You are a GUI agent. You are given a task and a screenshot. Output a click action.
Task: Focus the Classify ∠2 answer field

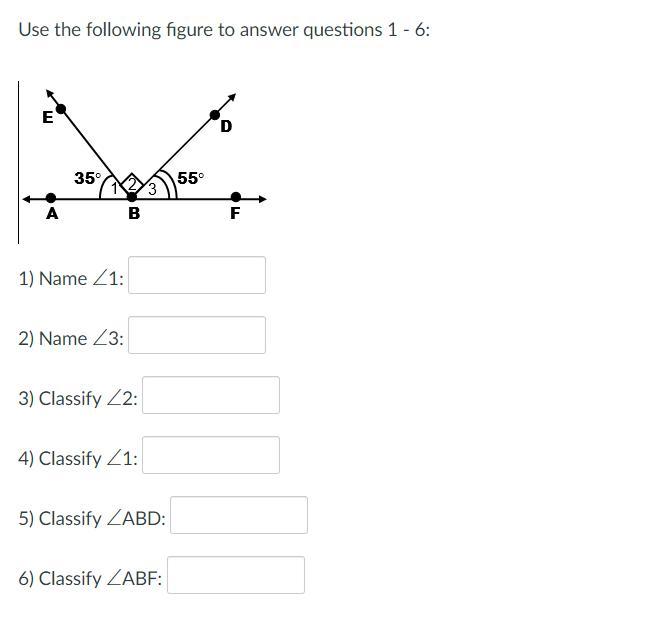click(x=211, y=395)
